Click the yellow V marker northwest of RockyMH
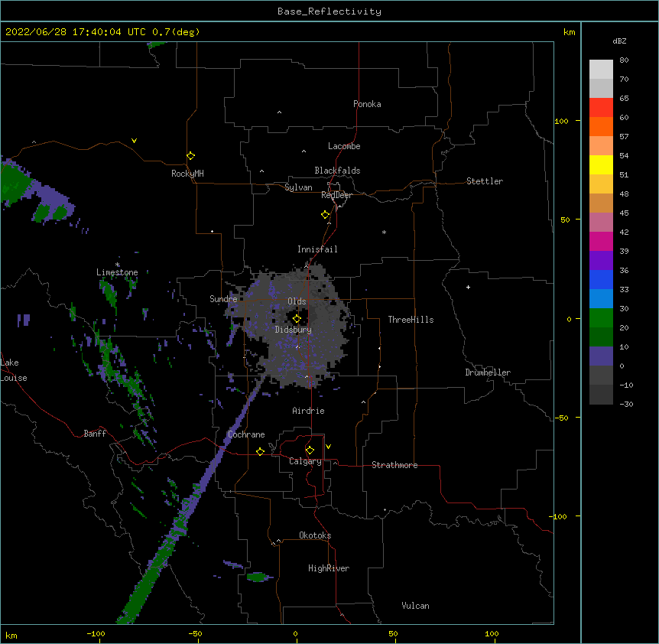659x644 pixels. [x=134, y=141]
